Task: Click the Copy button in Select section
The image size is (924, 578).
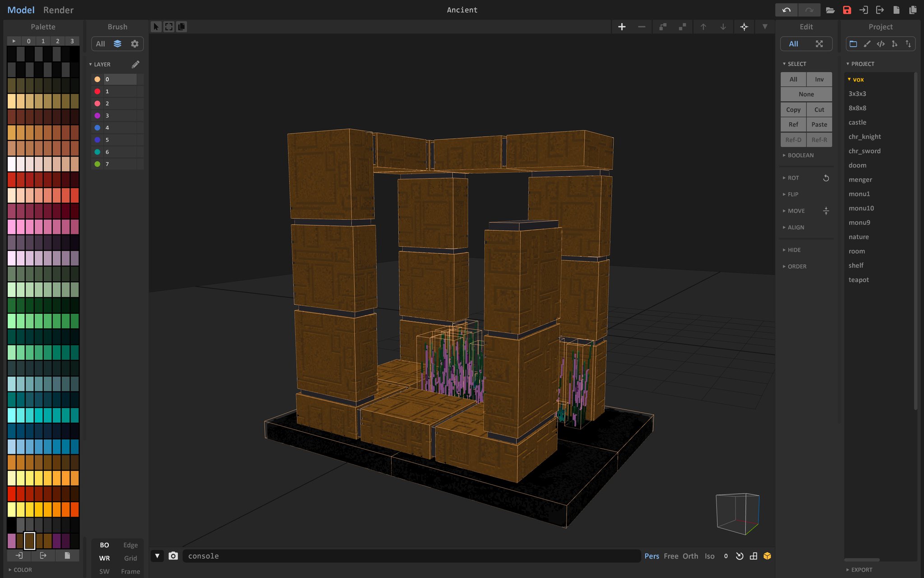Action: 794,109
